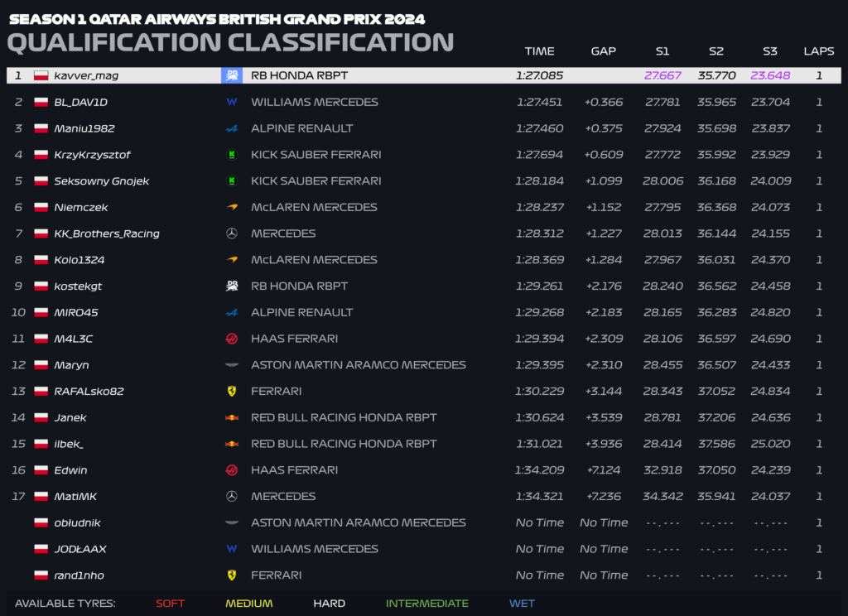Select the S1 sector column header
This screenshot has width=848, height=616.
click(x=662, y=51)
